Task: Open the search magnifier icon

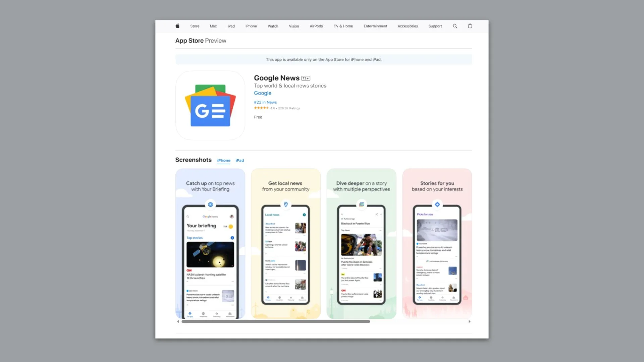Action: 455,26
